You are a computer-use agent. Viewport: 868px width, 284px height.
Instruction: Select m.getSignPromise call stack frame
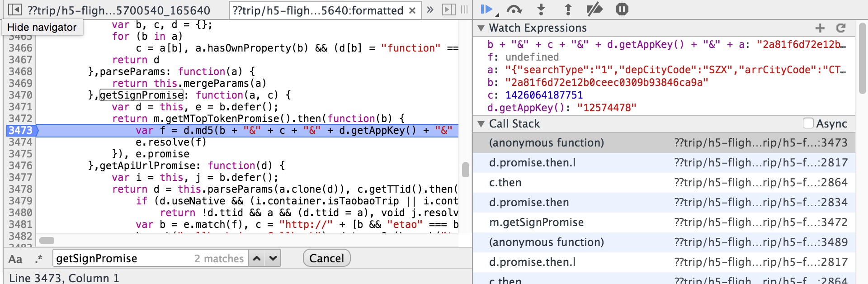664,222
